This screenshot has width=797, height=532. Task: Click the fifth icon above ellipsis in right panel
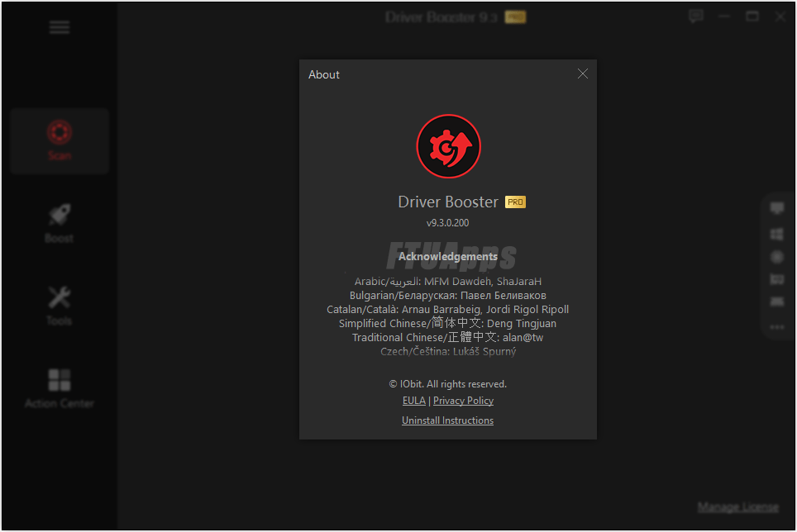point(776,302)
